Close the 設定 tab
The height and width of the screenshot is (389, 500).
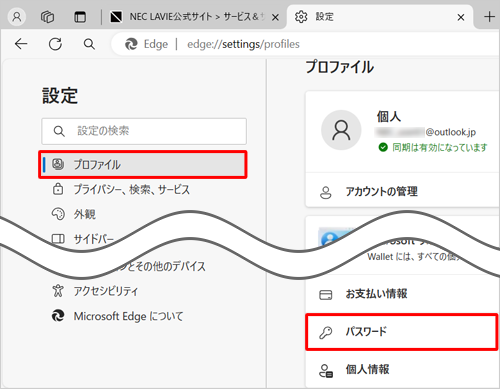461,17
